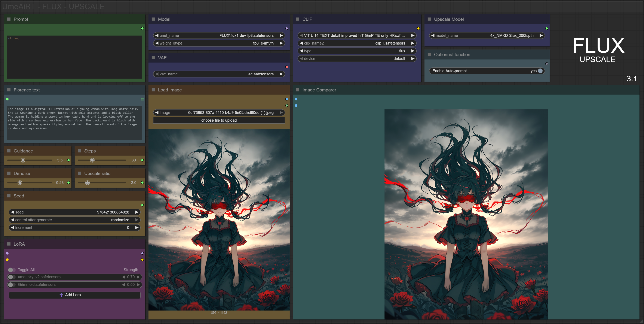This screenshot has width=644, height=324.
Task: Click the Load Image node title
Action: coord(170,90)
